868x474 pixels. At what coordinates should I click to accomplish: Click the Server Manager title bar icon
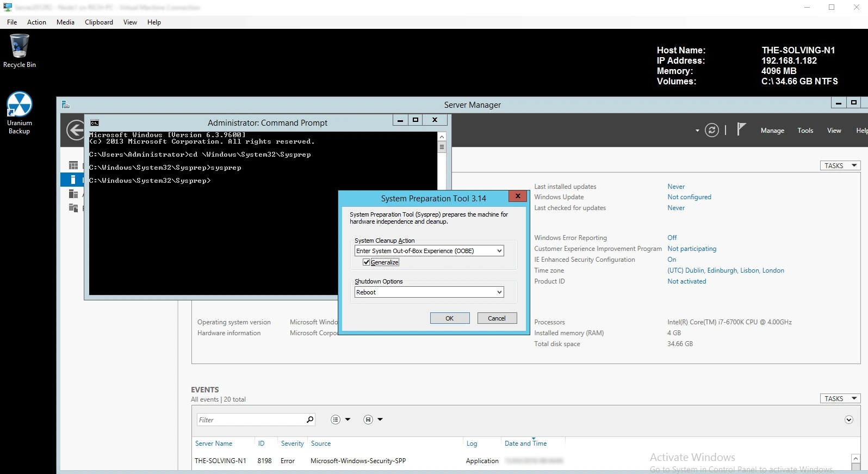pos(66,104)
